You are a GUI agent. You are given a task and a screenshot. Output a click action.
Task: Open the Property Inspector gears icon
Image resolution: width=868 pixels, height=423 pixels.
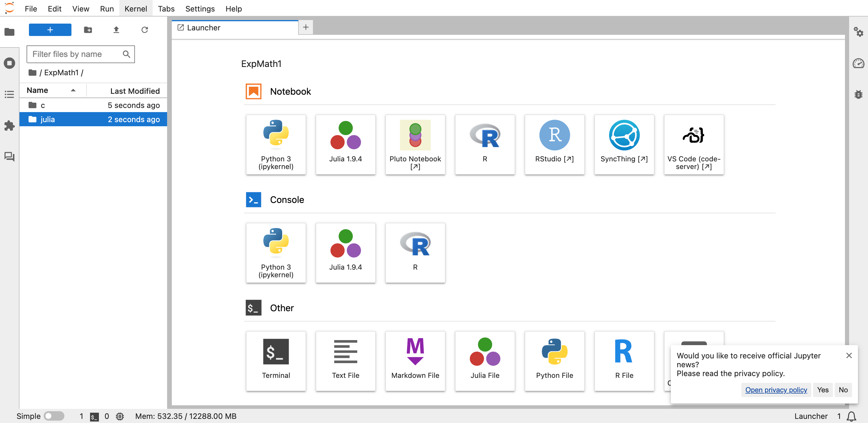click(858, 32)
